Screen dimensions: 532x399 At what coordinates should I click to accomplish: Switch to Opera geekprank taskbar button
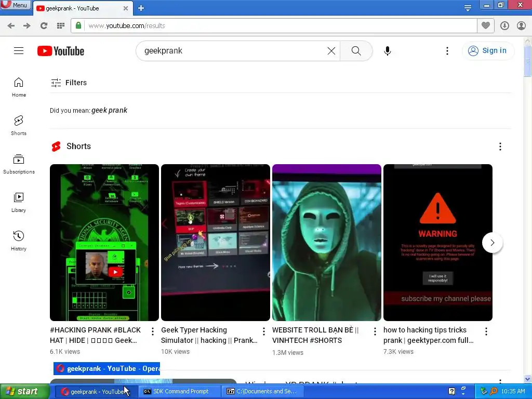pos(96,392)
